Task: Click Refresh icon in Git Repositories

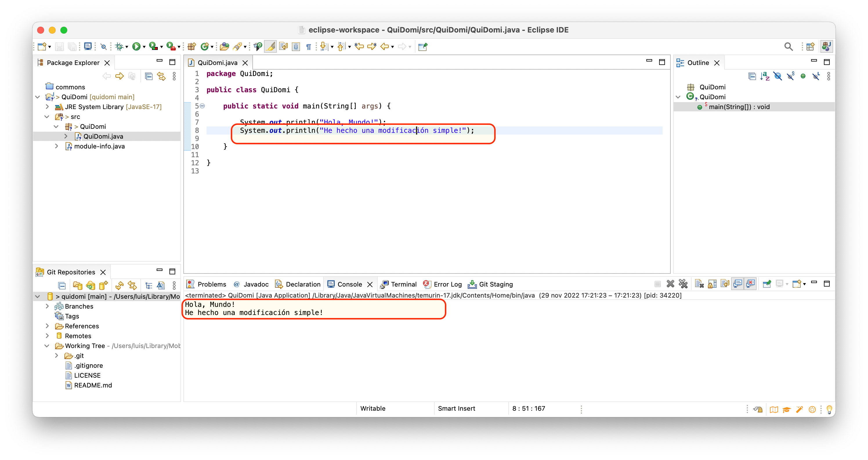Action: point(119,286)
